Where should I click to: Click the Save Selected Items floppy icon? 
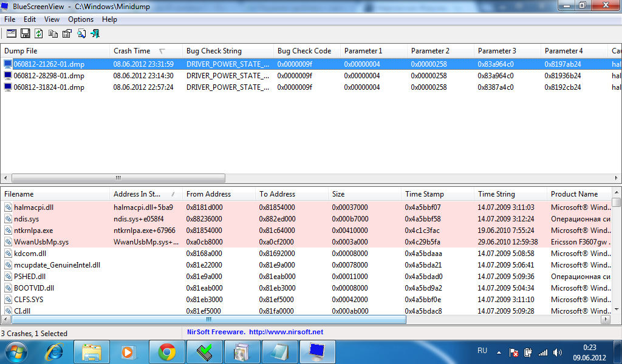[x=26, y=33]
